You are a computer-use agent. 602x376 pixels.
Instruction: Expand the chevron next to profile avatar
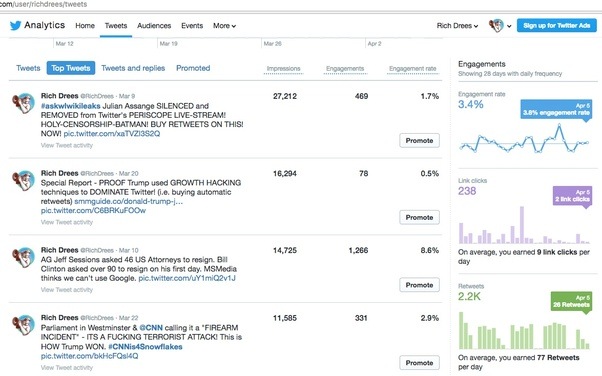[509, 26]
